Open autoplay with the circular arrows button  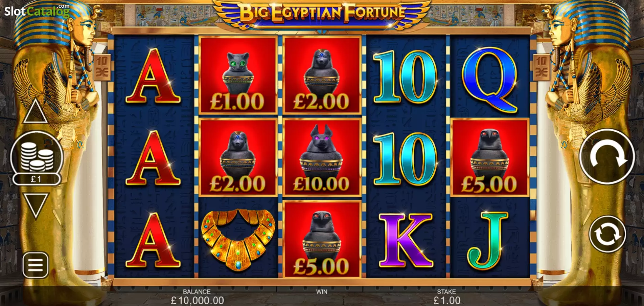tap(607, 234)
